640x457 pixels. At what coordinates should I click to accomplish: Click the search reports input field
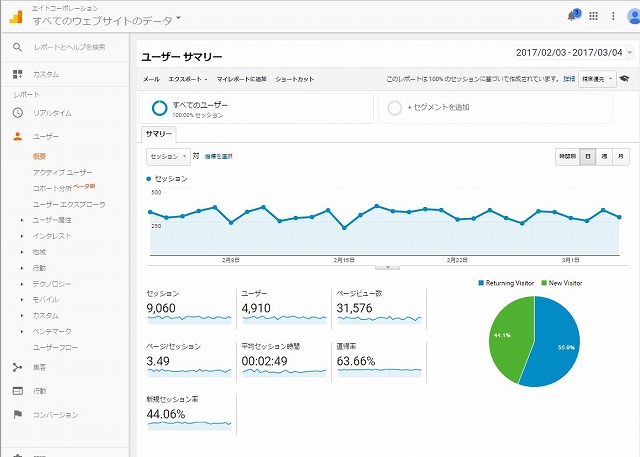pos(70,47)
